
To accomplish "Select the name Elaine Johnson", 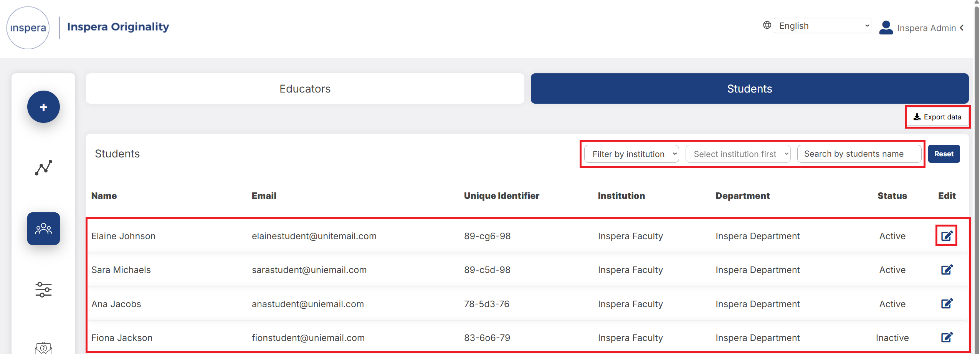I will pyautogui.click(x=123, y=236).
